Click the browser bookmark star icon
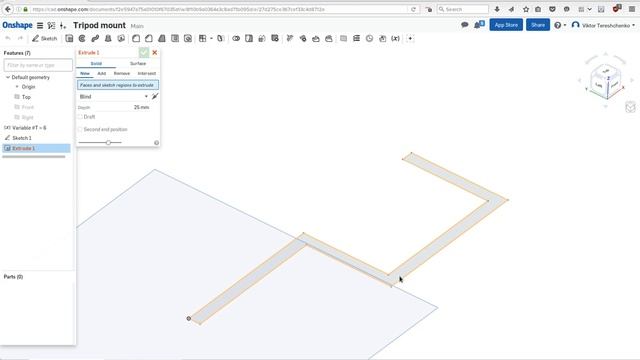This screenshot has height=360, width=640. coord(526,9)
